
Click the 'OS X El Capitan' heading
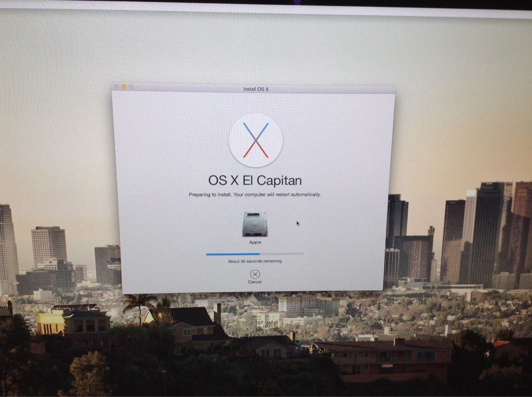255,181
